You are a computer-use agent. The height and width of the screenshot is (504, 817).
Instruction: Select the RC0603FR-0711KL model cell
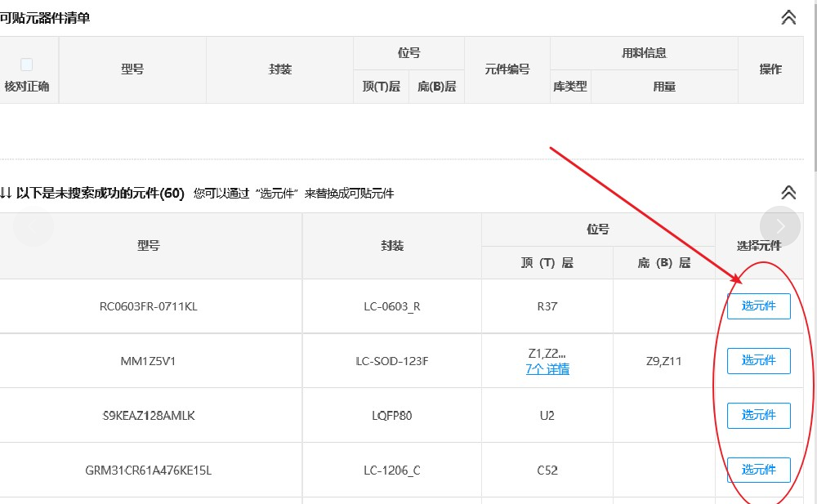pyautogui.click(x=149, y=307)
